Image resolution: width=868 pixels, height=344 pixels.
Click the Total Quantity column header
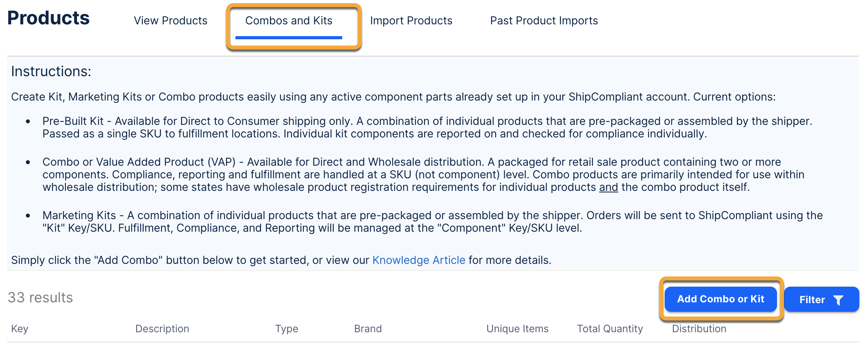point(610,329)
